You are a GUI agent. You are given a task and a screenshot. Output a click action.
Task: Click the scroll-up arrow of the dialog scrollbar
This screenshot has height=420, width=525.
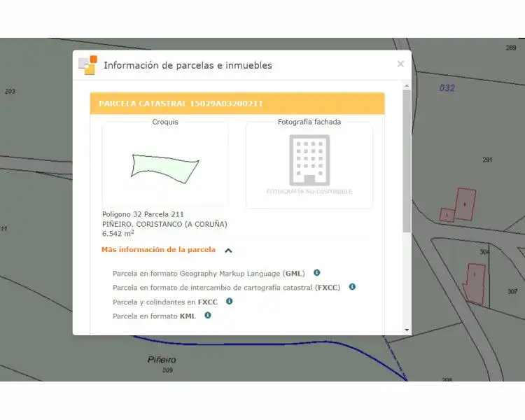(x=407, y=86)
